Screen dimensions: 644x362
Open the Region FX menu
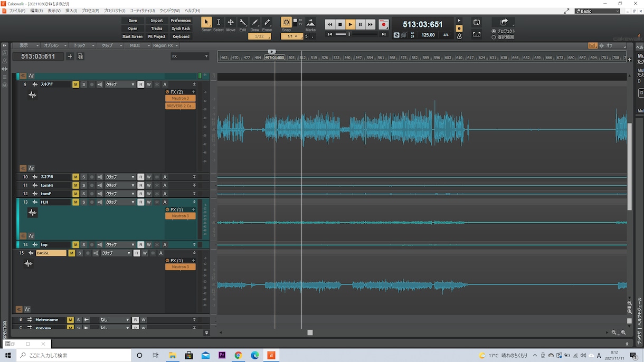(x=165, y=46)
